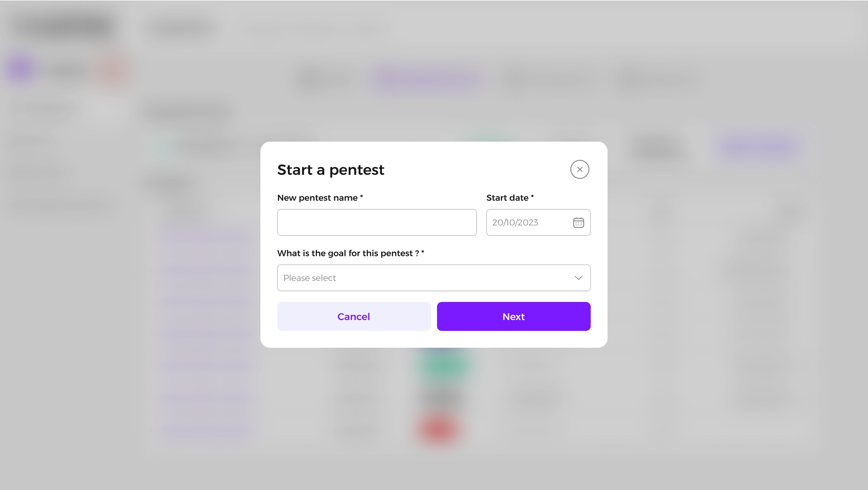
Task: Click the blurred green status pill below dialog
Action: 442,365
